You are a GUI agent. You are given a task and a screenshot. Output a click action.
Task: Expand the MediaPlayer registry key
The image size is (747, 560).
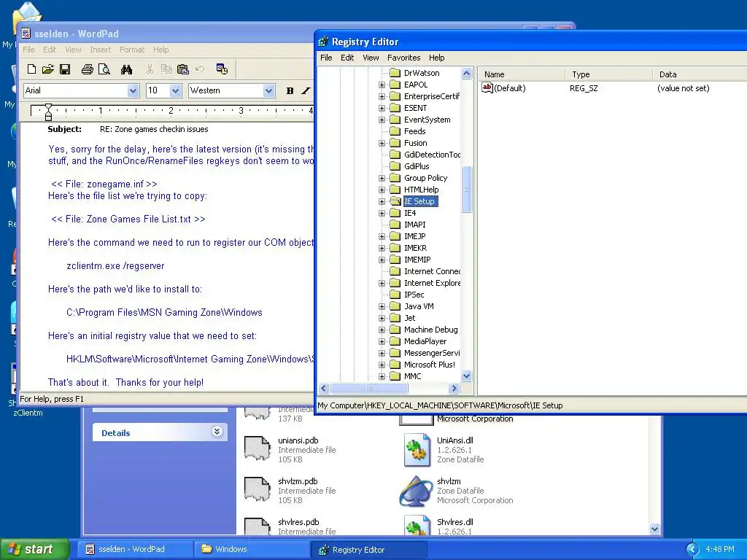[x=382, y=341]
